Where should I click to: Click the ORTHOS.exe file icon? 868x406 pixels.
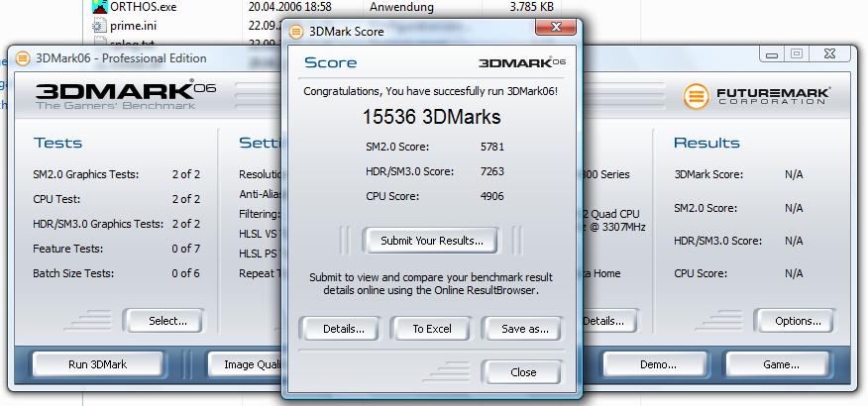click(x=100, y=7)
